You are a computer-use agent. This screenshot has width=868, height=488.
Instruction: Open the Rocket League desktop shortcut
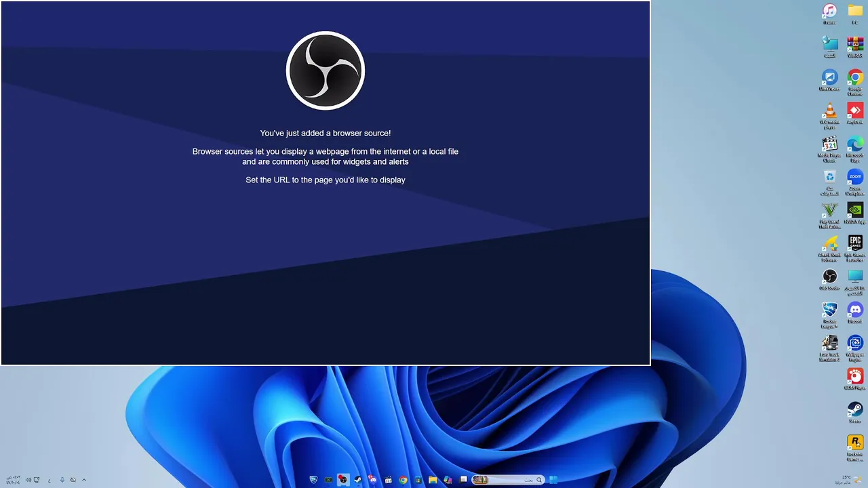point(829,314)
